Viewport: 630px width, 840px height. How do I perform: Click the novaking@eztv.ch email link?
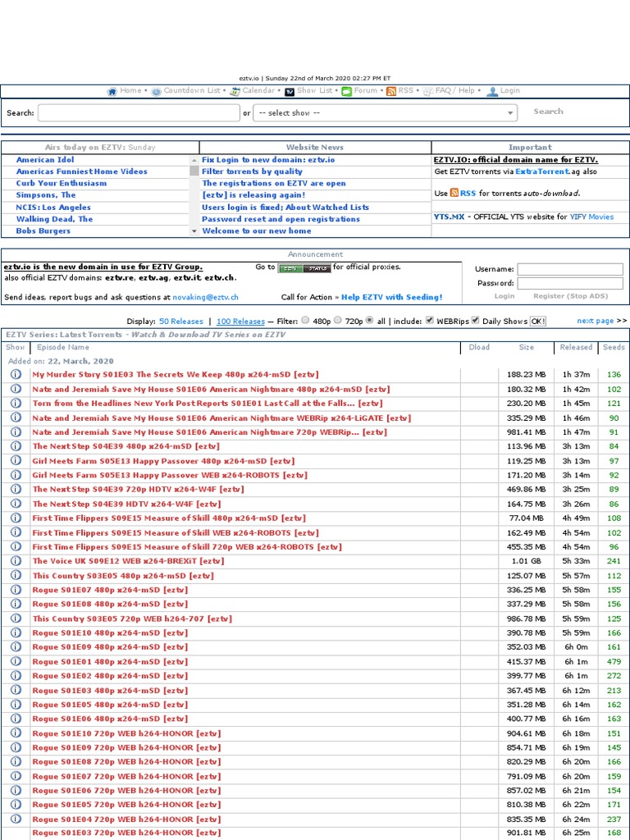(x=205, y=297)
